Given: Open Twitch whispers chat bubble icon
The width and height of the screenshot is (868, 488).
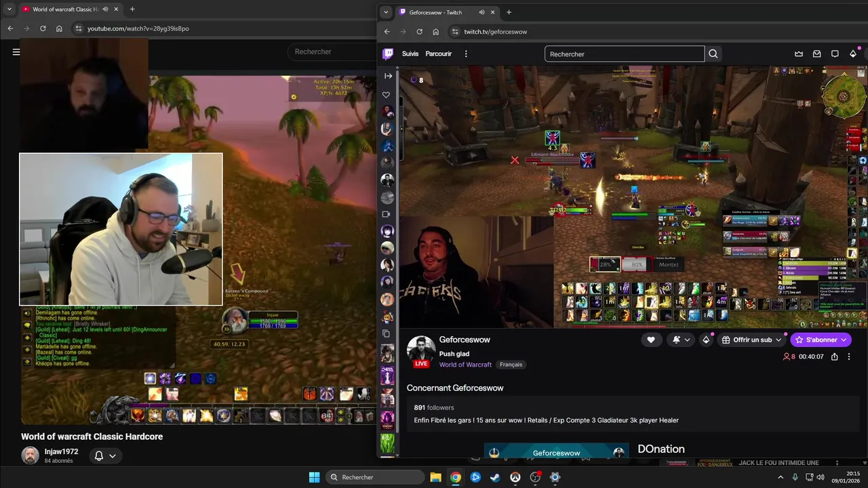Looking at the screenshot, I should click(835, 54).
